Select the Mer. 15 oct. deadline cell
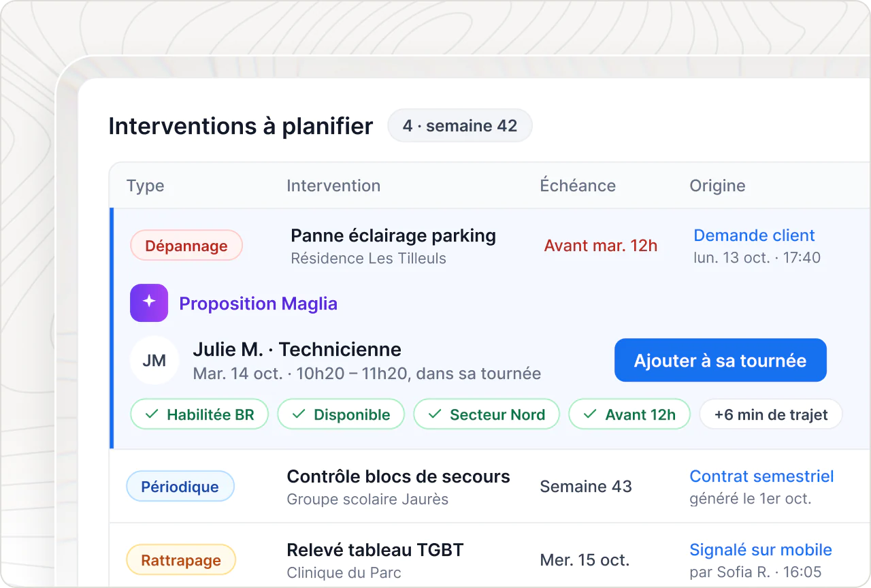871x588 pixels. coord(585,560)
